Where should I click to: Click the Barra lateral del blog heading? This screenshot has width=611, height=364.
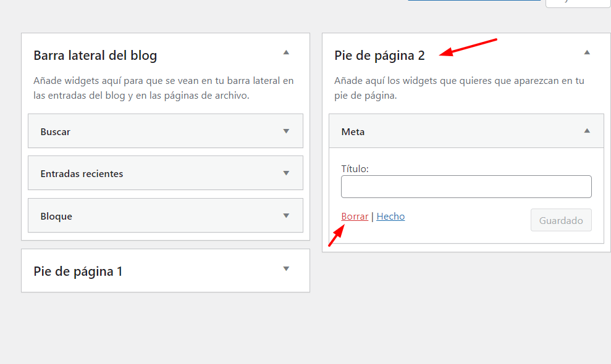[95, 56]
